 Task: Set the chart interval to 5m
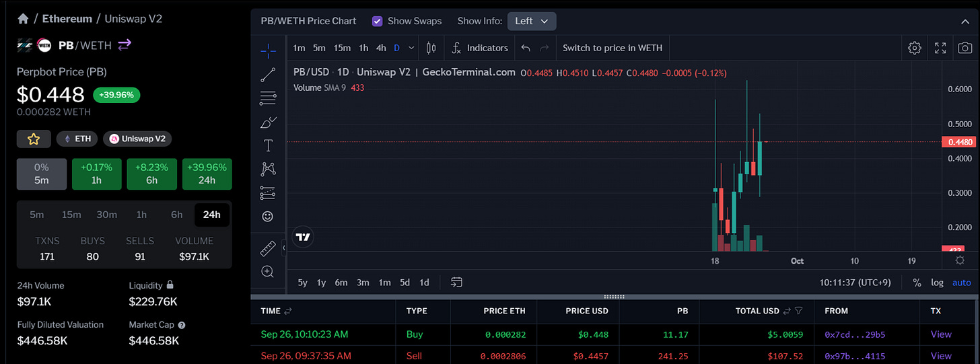(319, 48)
